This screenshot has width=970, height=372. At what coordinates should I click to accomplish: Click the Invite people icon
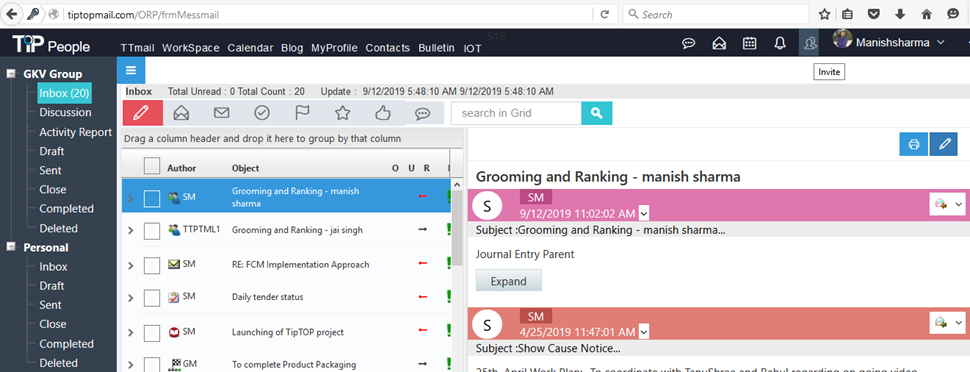pos(809,43)
